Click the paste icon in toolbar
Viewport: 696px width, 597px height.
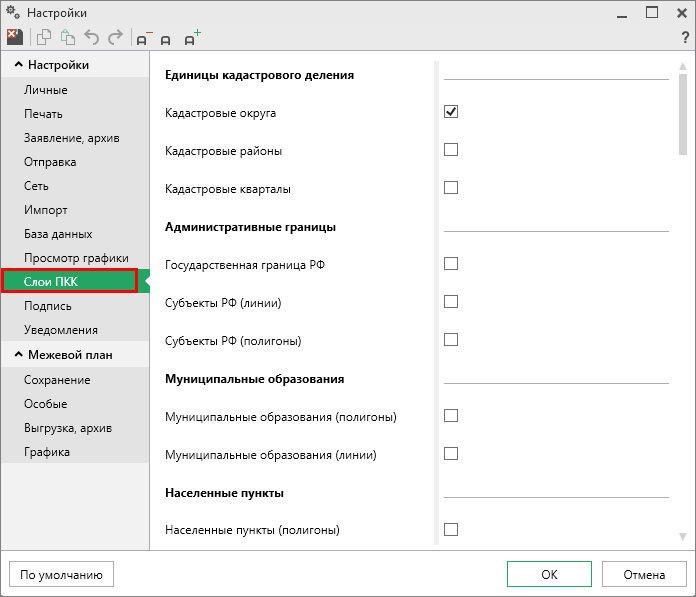tap(68, 38)
